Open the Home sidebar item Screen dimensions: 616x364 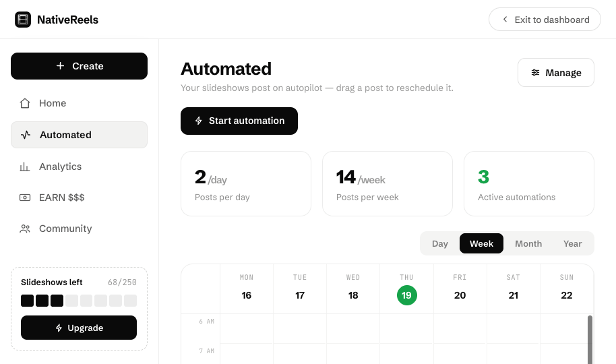tap(79, 103)
